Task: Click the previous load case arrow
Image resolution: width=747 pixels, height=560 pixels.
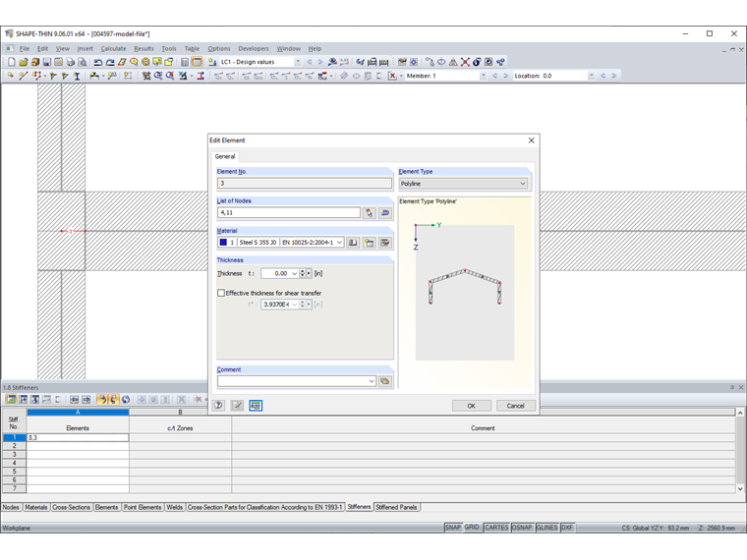Action: (310, 62)
